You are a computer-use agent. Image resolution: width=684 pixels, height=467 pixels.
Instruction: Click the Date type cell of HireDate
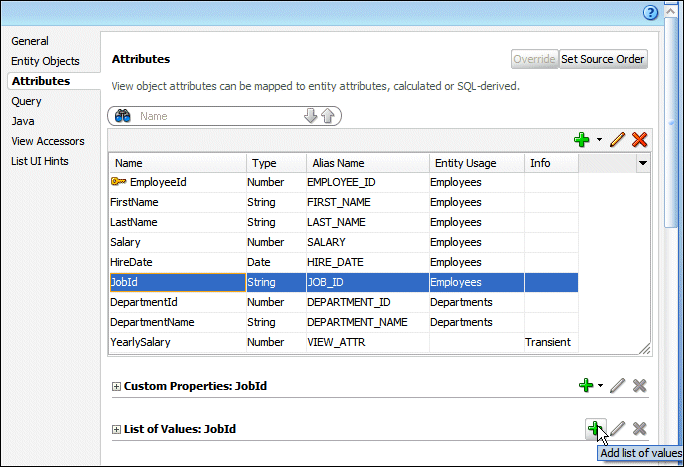276,262
